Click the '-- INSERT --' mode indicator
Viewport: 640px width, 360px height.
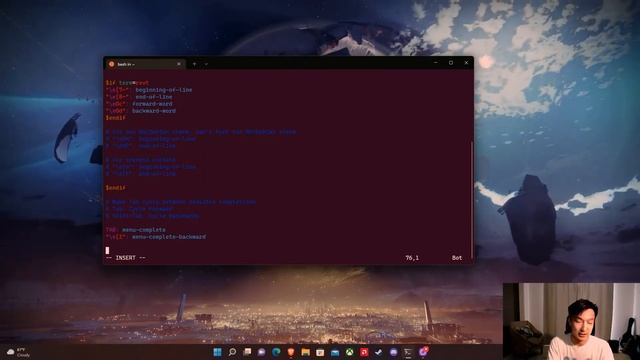126,258
